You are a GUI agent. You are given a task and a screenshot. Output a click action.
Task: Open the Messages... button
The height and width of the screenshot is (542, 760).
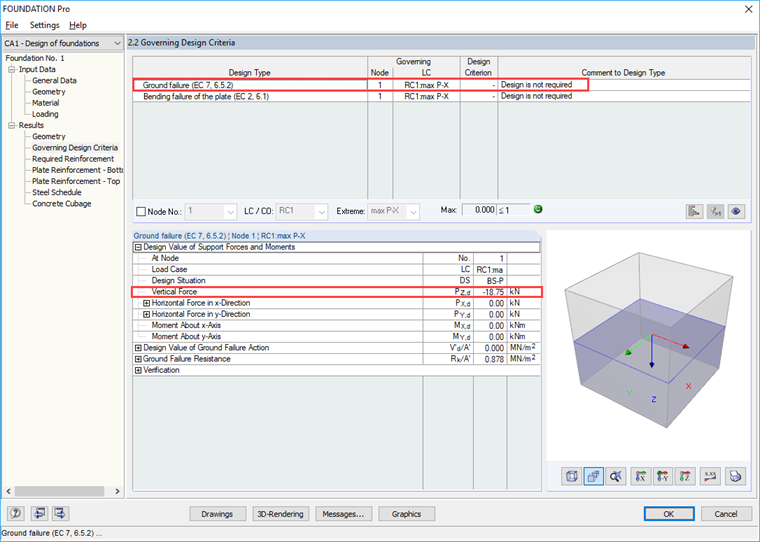[343, 514]
